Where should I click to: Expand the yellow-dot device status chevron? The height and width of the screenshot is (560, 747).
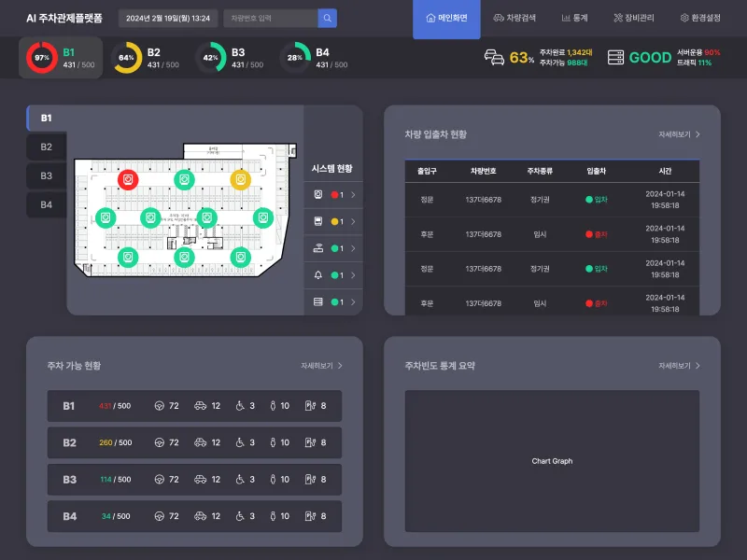[353, 221]
